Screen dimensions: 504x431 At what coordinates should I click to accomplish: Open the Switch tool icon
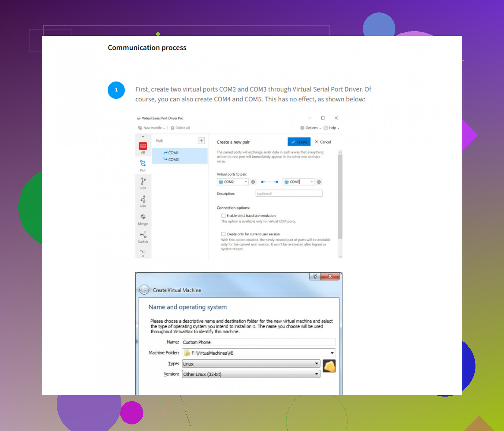tap(143, 235)
